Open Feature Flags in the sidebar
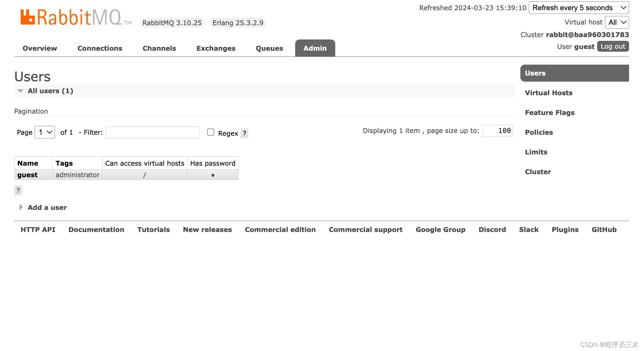Screen dimensions: 644x351 pos(550,112)
